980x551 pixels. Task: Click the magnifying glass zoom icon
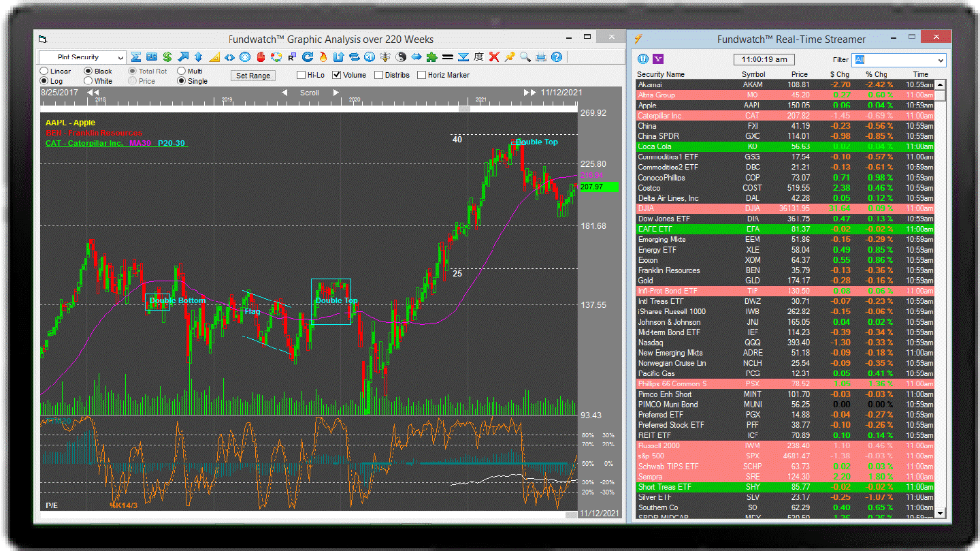tap(525, 57)
